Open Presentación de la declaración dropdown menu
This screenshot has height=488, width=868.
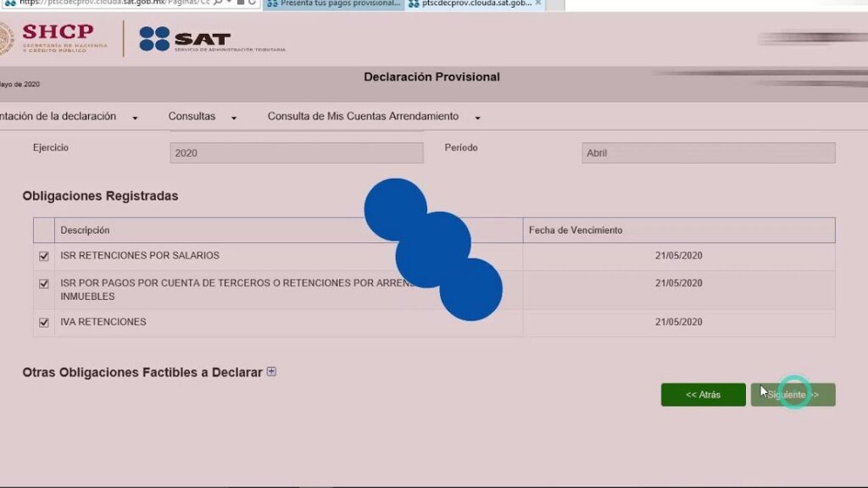(x=68, y=117)
